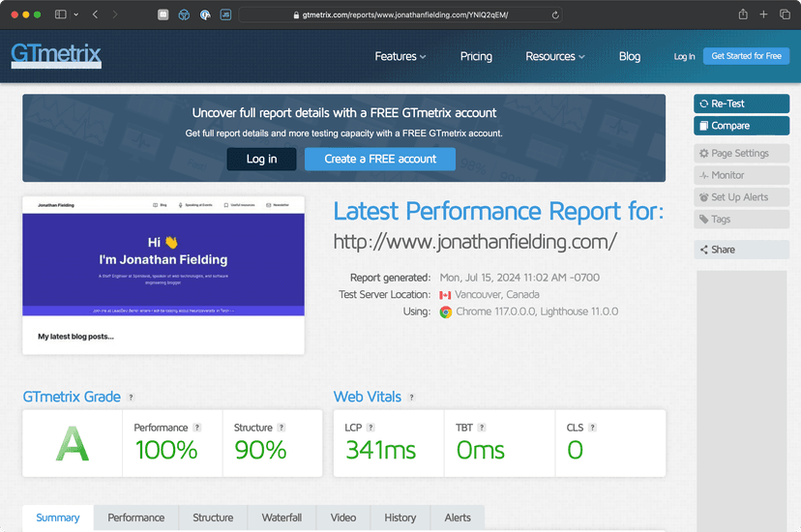Select Get Started for Free button

[x=746, y=56]
